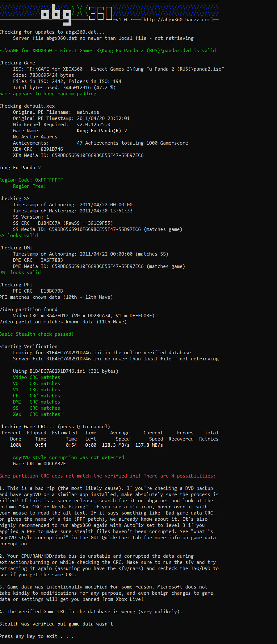The image size is (277, 644).
Task: Click the abgx360 ASCII logo
Action: 77,14
